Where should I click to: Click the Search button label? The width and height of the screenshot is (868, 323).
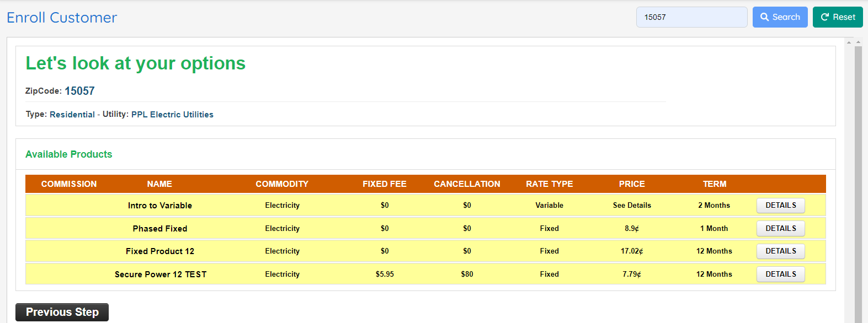point(786,17)
